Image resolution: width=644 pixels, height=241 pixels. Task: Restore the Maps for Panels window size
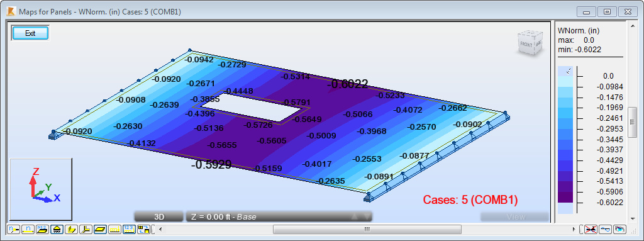point(607,11)
